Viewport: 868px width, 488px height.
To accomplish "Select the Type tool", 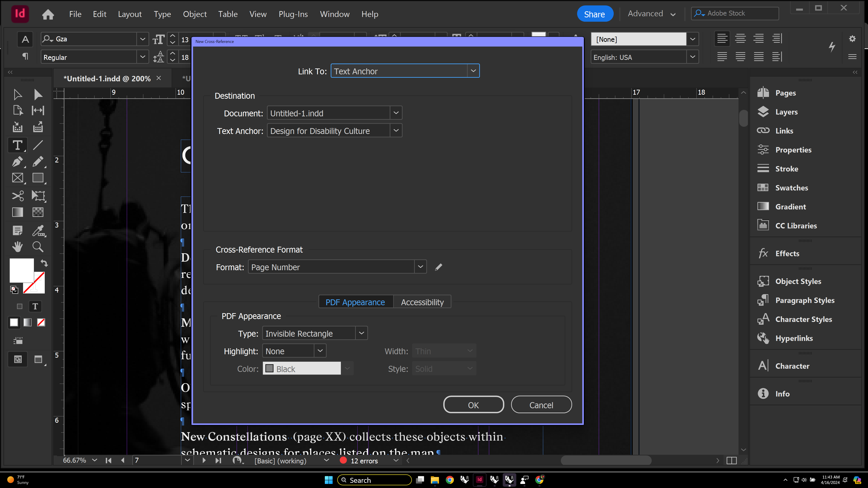I will point(17,145).
